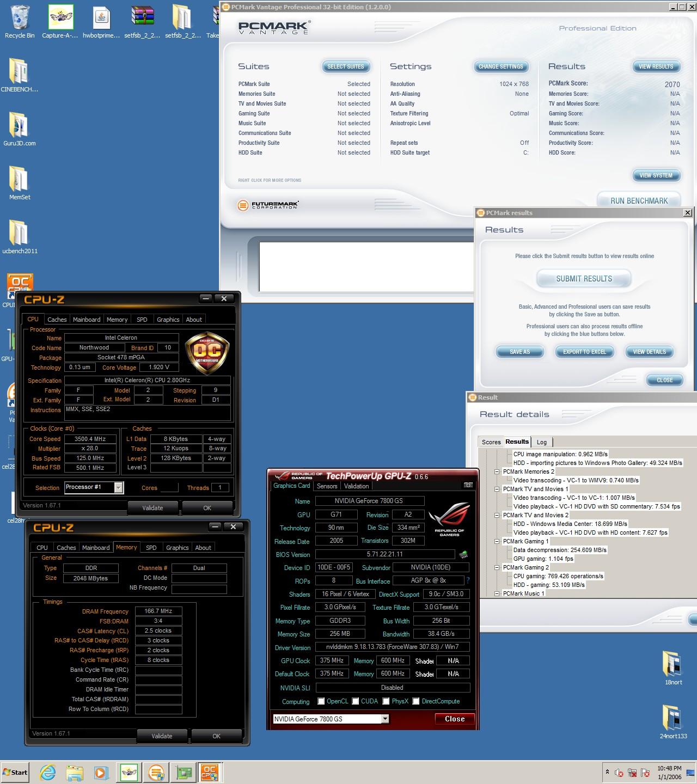The height and width of the screenshot is (784, 697).
Task: Switch to Scores tab in Result details
Action: 491,442
